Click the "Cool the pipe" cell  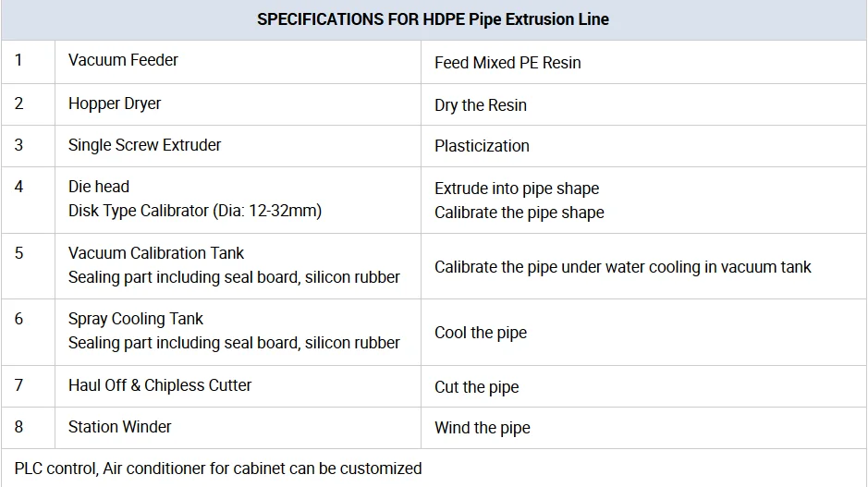(481, 333)
